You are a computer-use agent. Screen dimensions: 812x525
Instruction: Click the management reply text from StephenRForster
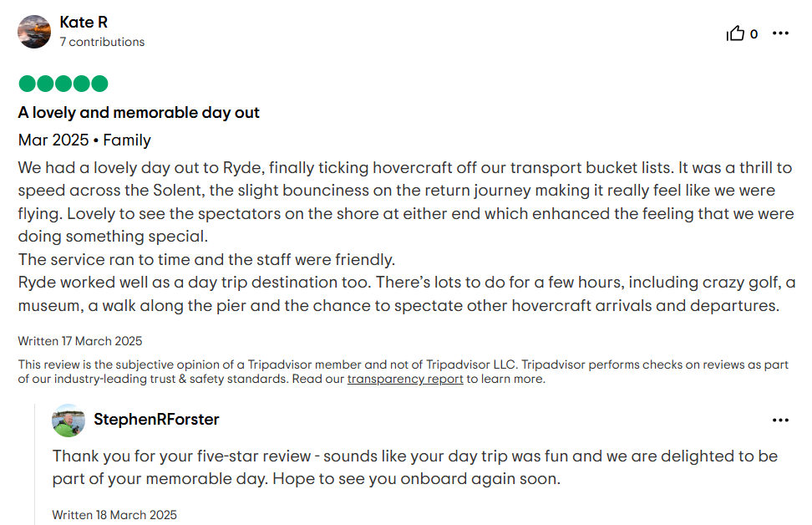(415, 467)
